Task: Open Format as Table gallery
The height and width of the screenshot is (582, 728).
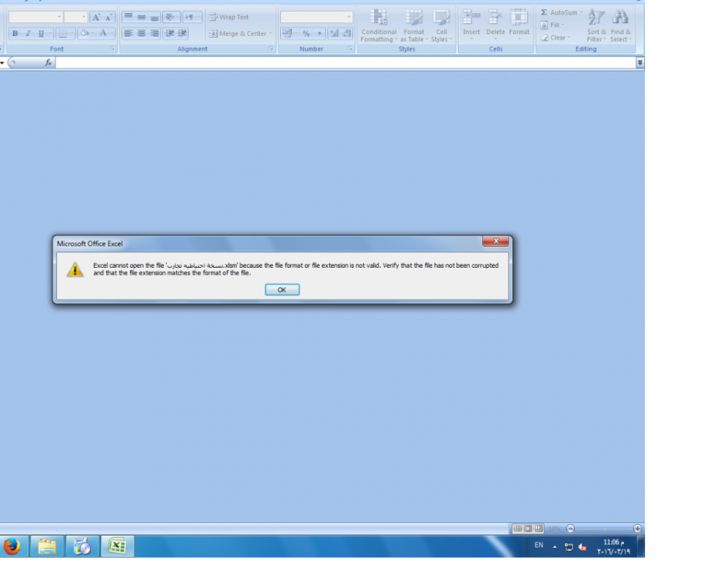Action: pos(413,26)
